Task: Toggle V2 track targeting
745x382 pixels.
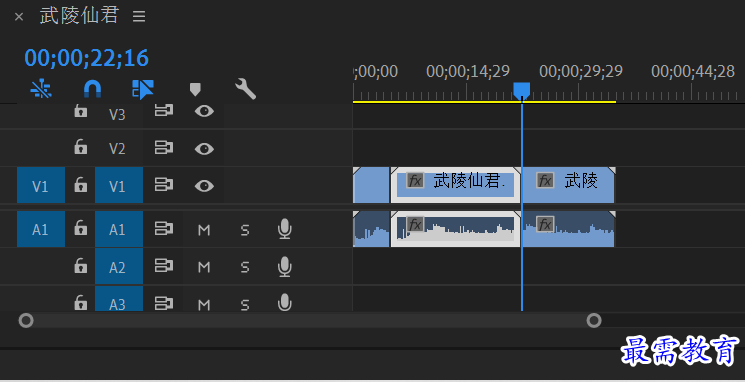Action: click(x=117, y=149)
